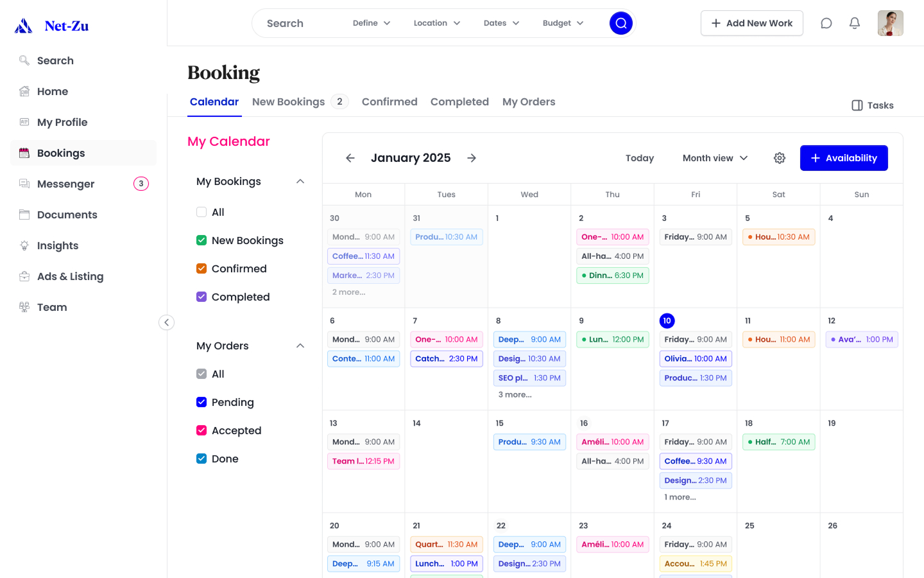Image resolution: width=924 pixels, height=578 pixels.
Task: Open calendar settings gear icon
Action: (x=780, y=158)
